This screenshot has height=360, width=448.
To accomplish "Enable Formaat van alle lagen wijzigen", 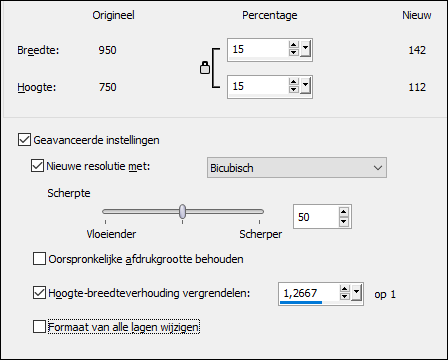I will pyautogui.click(x=39, y=327).
